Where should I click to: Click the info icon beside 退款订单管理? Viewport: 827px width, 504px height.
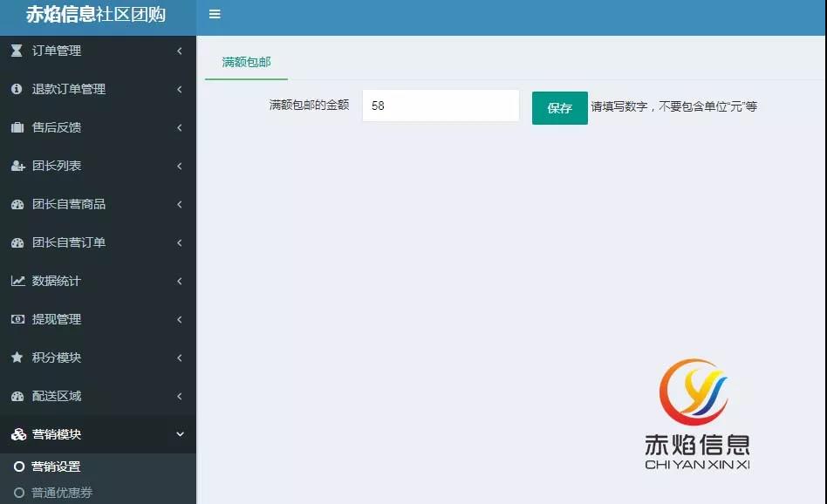(x=17, y=89)
